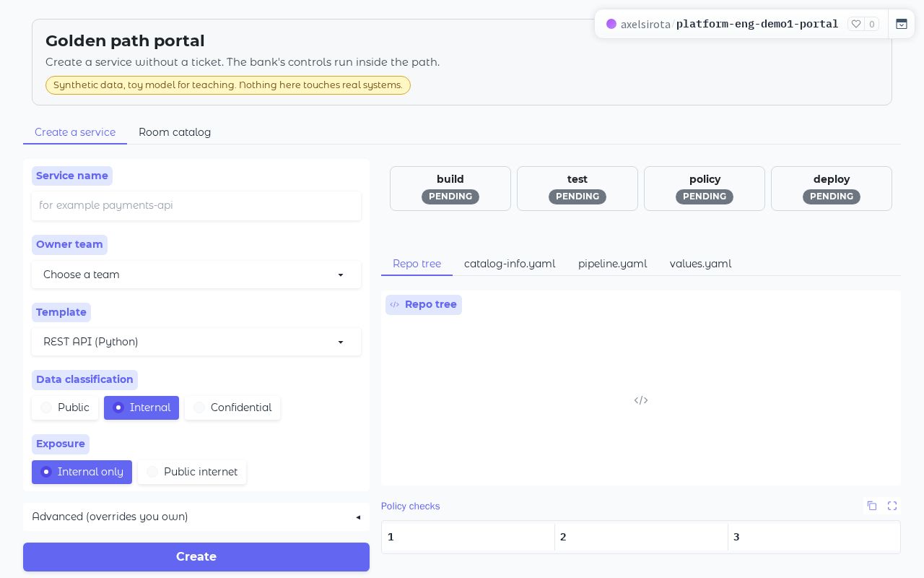Select the Public data classification
The height and width of the screenshot is (578, 924).
(65, 407)
